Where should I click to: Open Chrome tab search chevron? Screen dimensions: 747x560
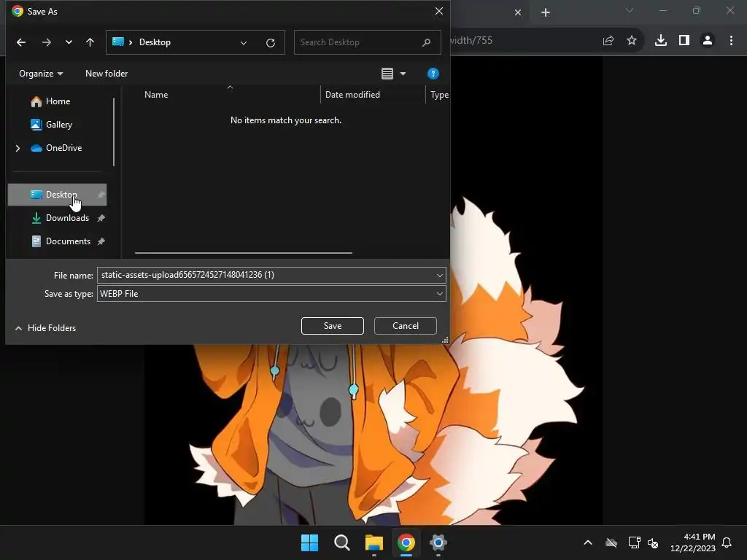pyautogui.click(x=630, y=10)
